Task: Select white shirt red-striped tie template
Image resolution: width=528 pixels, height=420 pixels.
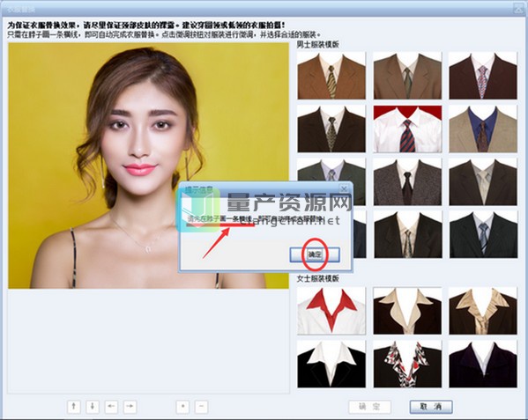Action: click(407, 129)
